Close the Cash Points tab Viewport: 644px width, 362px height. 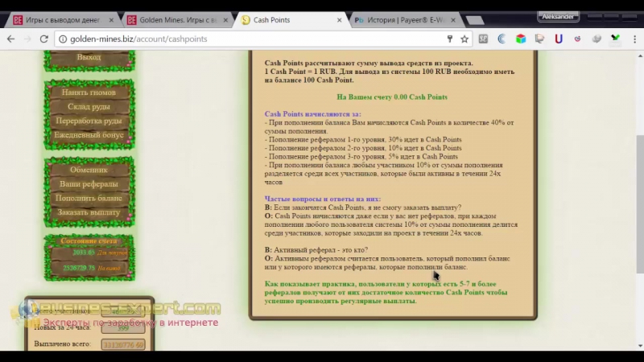[x=339, y=20]
